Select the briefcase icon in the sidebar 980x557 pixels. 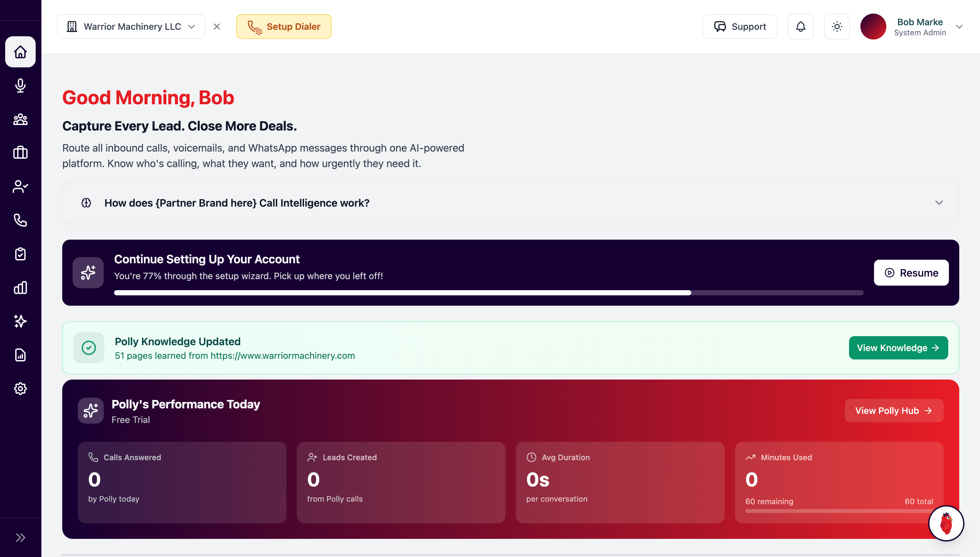pyautogui.click(x=20, y=153)
